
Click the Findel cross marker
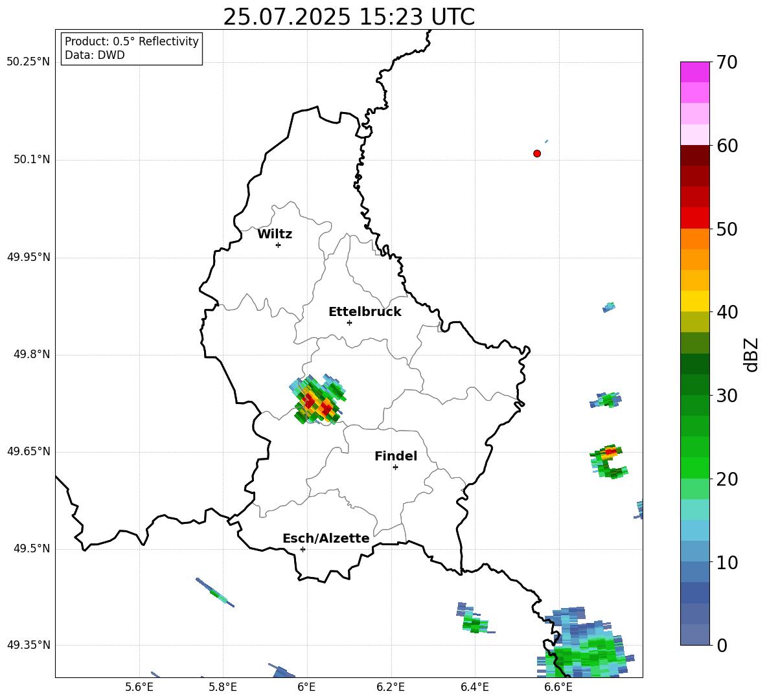click(x=395, y=468)
